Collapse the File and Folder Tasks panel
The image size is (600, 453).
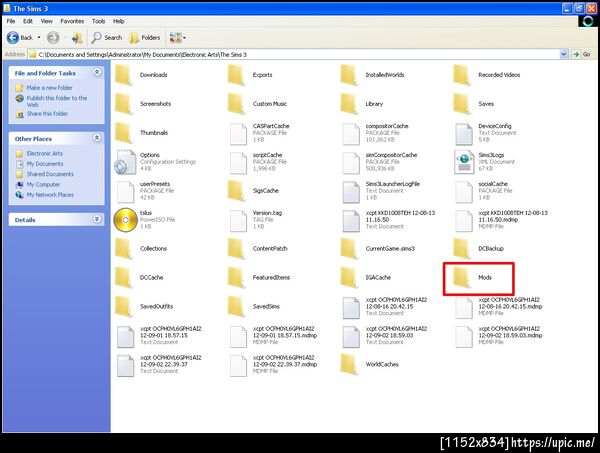[x=97, y=72]
